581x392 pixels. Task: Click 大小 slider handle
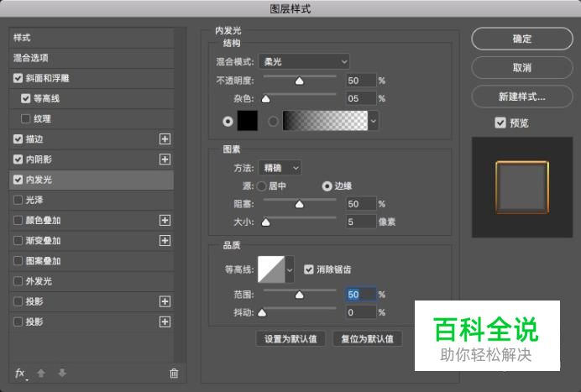pos(265,222)
